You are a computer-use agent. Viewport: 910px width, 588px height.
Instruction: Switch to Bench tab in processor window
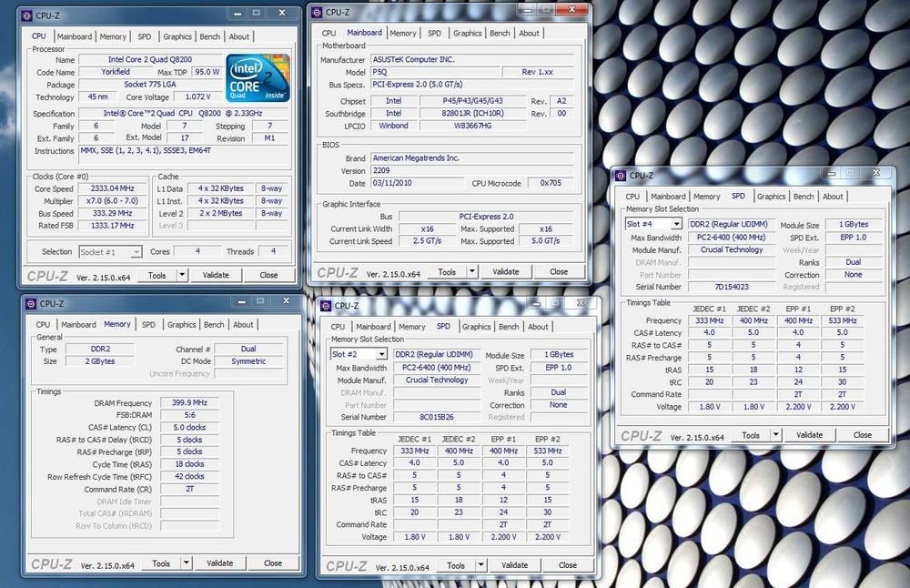210,36
